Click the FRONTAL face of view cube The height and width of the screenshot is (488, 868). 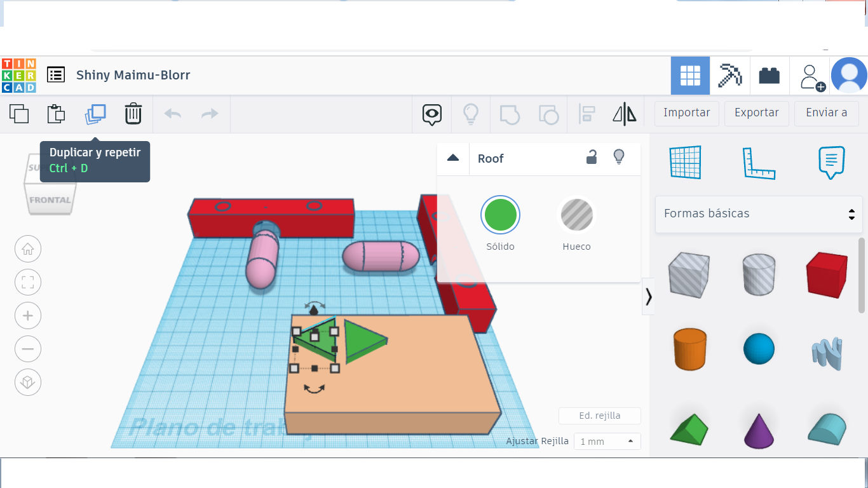(50, 200)
